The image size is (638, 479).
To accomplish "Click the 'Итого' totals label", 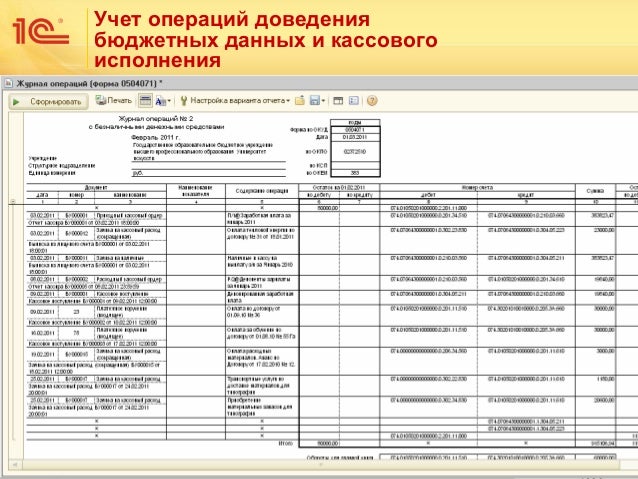I will point(286,443).
